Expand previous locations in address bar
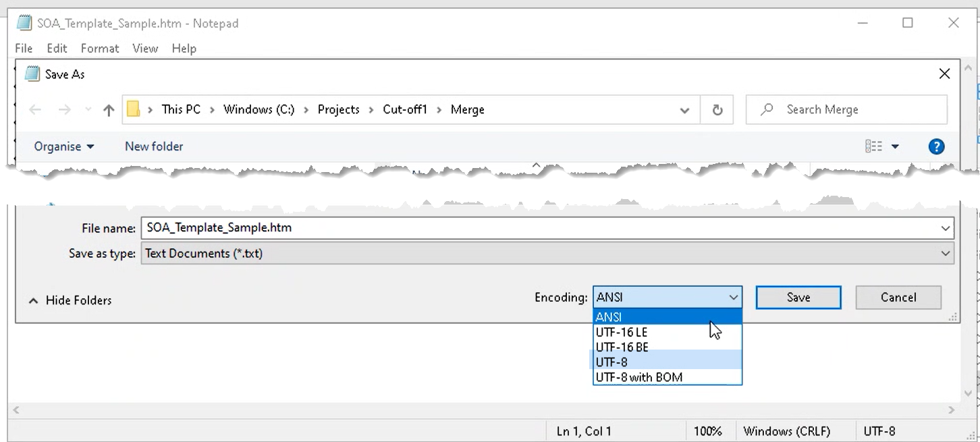Image resolution: width=980 pixels, height=442 pixels. (684, 110)
